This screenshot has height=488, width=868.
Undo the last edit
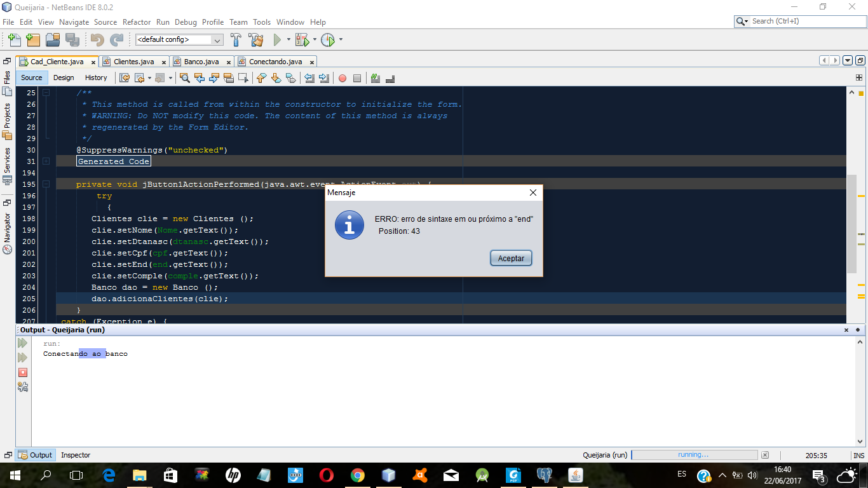point(97,39)
